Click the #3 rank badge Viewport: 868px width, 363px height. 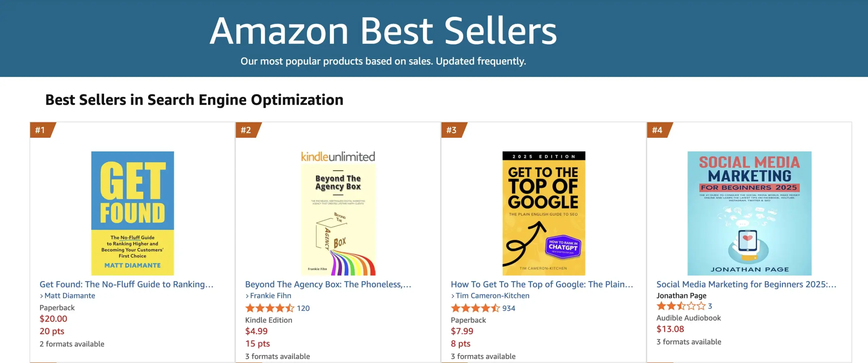pos(451,130)
